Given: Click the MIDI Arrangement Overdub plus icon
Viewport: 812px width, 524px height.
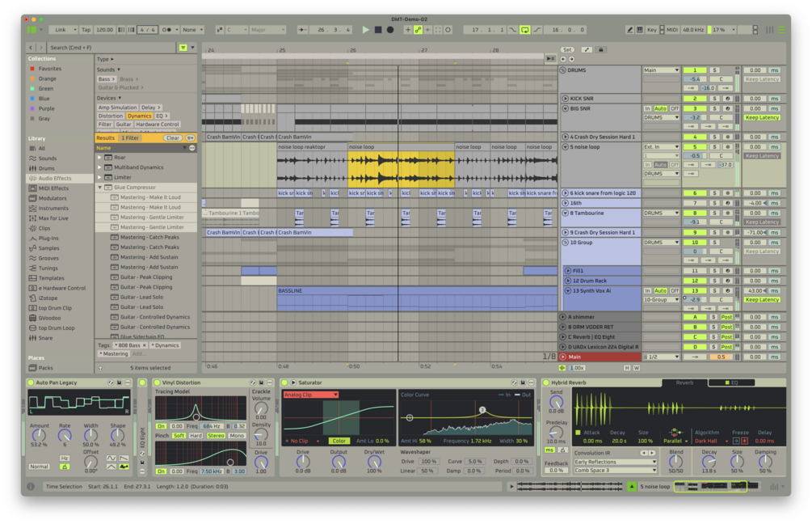Looking at the screenshot, I should tap(408, 30).
